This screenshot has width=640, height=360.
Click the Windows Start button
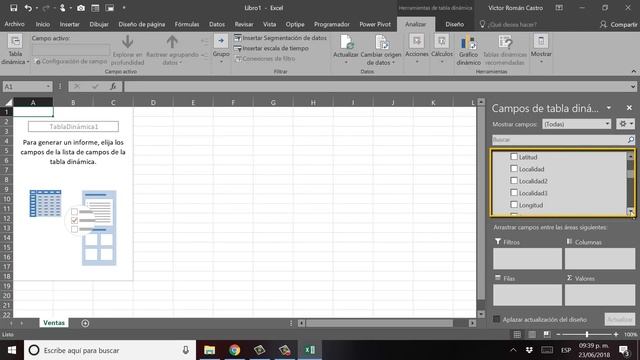(12, 350)
